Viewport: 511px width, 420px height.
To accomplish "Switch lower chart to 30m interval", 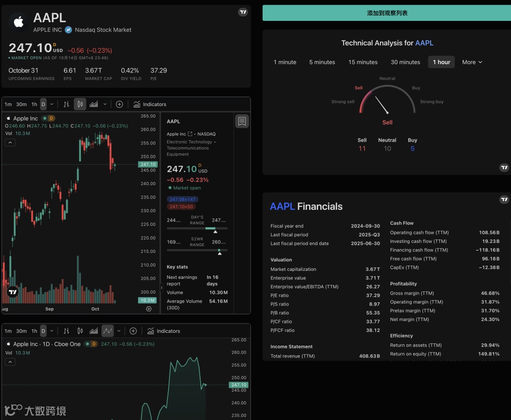I will pyautogui.click(x=21, y=331).
